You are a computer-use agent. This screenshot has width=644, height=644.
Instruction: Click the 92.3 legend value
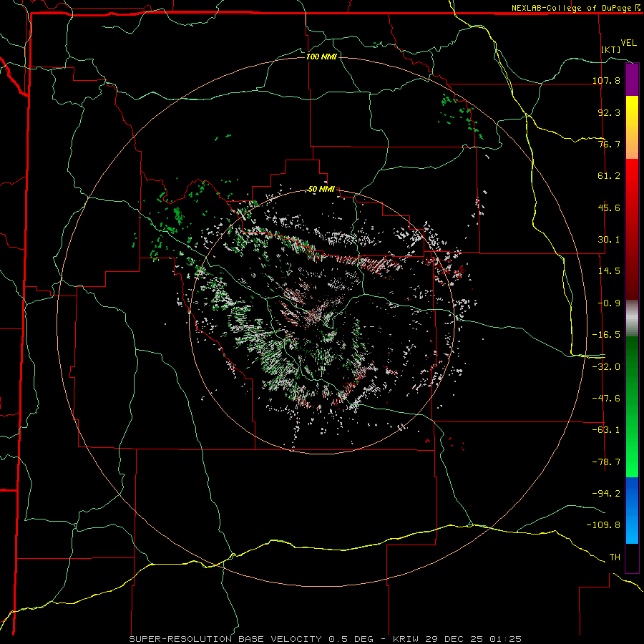point(609,112)
